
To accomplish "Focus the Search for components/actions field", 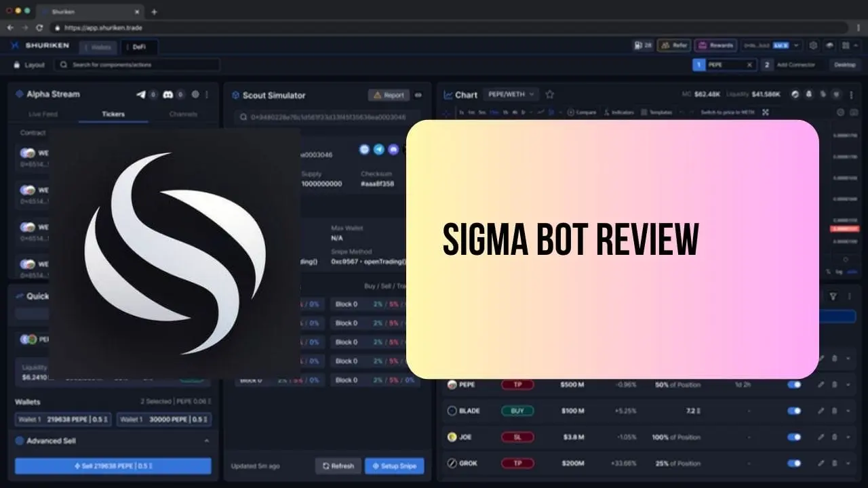I will click(137, 65).
